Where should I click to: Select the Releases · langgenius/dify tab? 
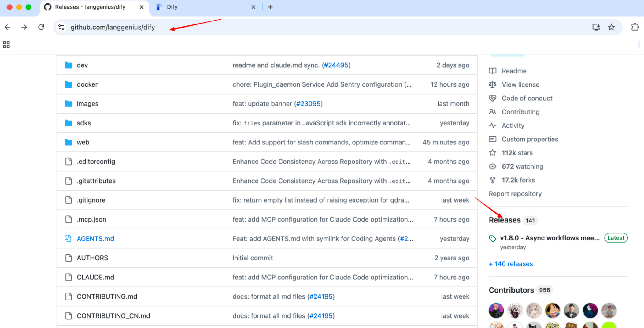click(x=95, y=7)
